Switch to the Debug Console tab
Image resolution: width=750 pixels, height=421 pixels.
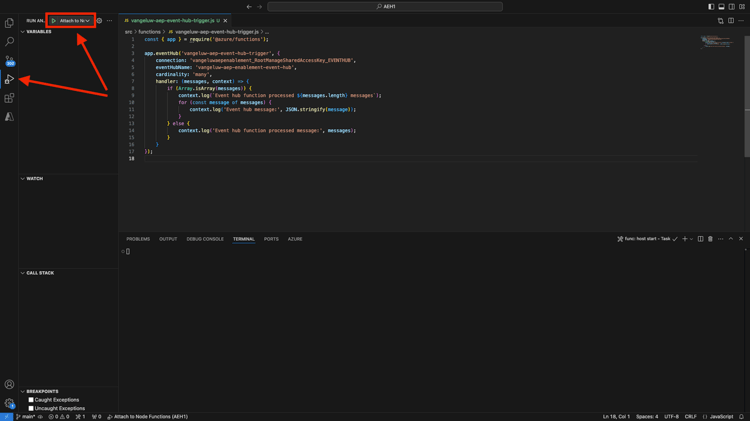[x=205, y=239]
